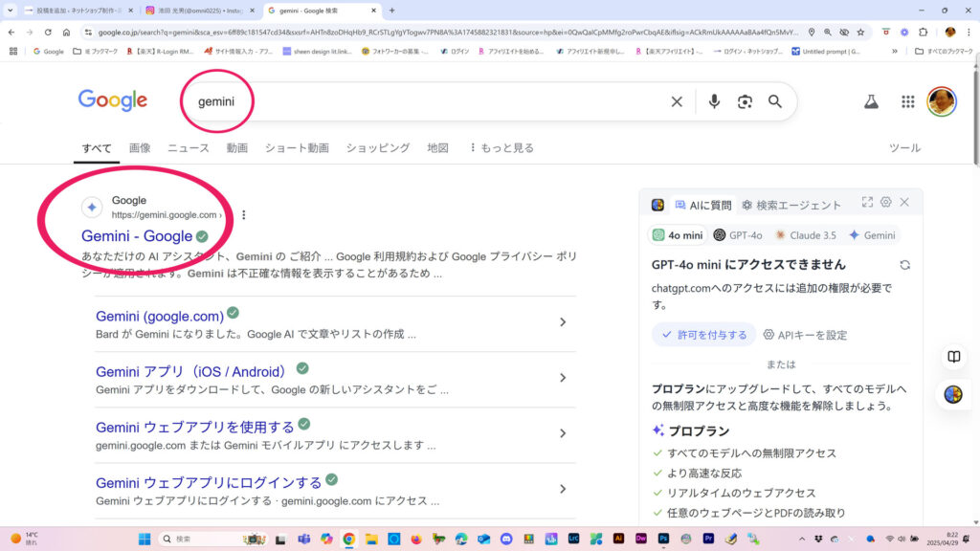Open the Windows Start menu
The height and width of the screenshot is (551, 980).
[x=145, y=539]
